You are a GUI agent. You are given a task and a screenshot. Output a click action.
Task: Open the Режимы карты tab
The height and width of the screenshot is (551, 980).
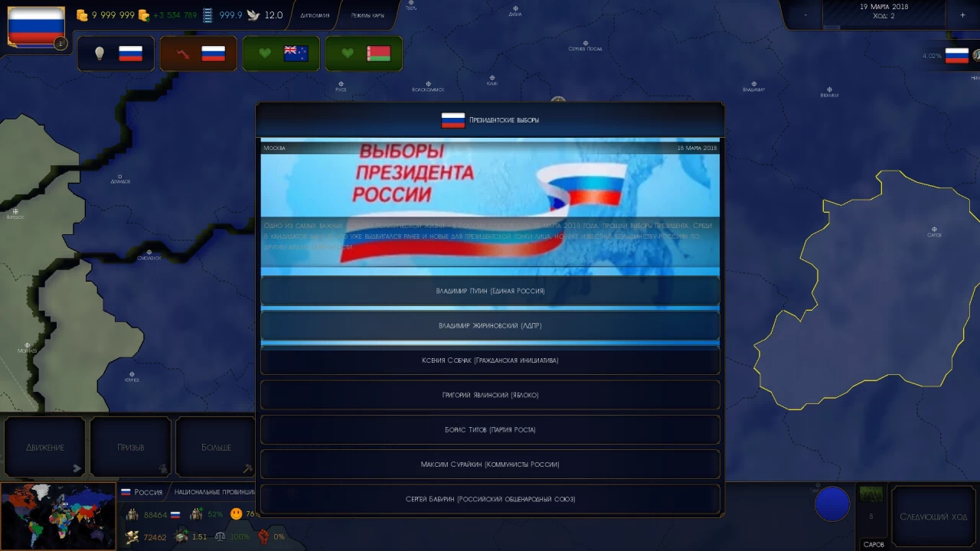[x=367, y=15]
